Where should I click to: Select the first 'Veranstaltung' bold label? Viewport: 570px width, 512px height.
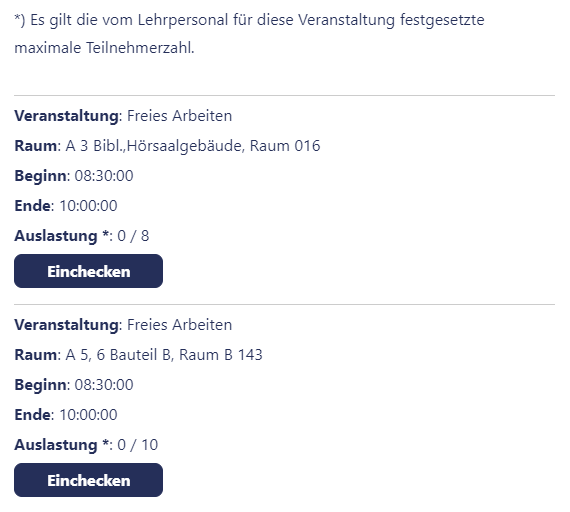point(66,116)
